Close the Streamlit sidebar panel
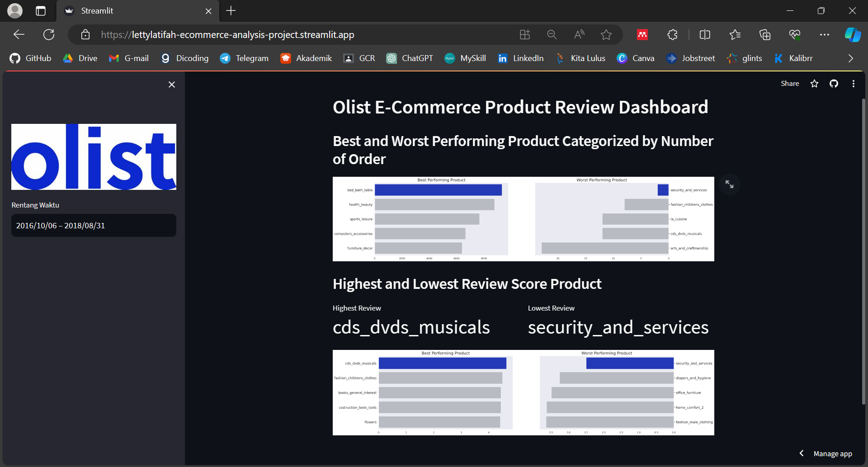Image resolution: width=868 pixels, height=467 pixels. pyautogui.click(x=172, y=85)
